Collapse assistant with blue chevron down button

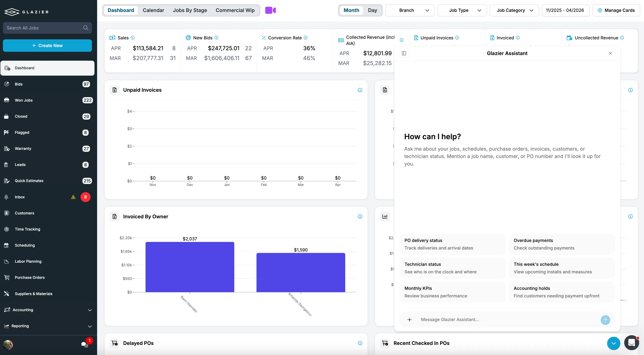[614, 343]
